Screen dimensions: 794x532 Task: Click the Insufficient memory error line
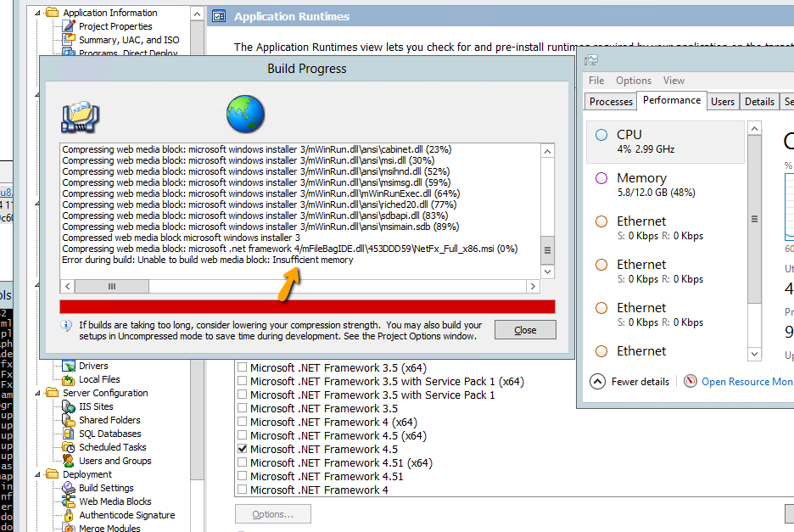[x=208, y=260]
